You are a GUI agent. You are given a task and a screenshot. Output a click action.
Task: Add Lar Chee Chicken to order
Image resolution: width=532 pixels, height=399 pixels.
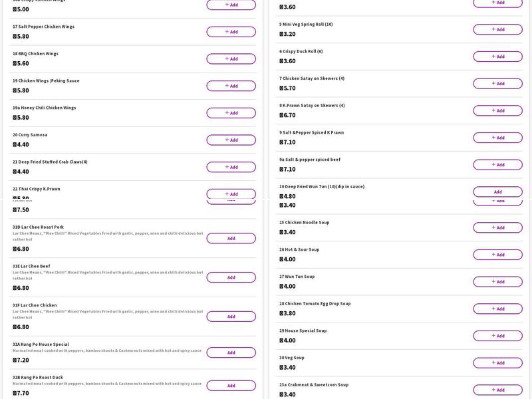tap(231, 317)
